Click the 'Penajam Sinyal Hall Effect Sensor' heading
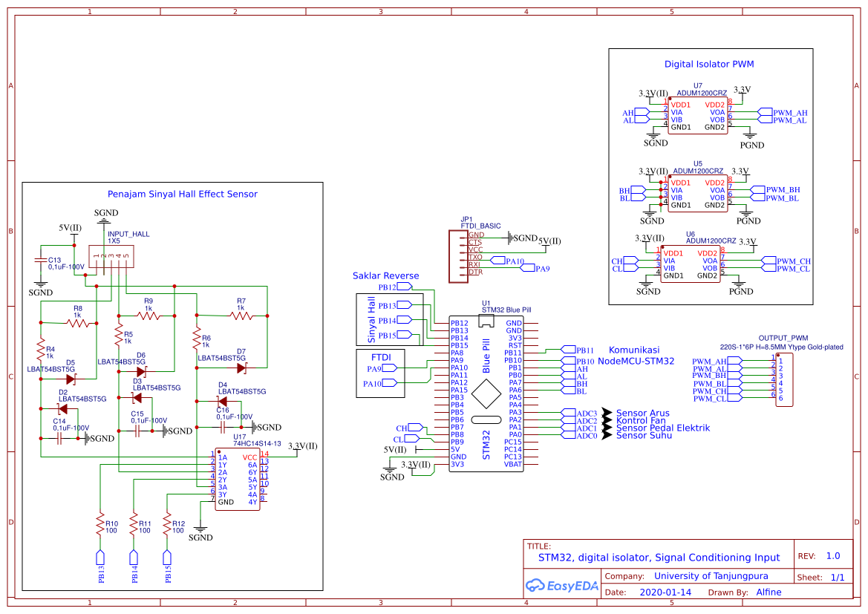This screenshot has width=868, height=614. tap(183, 194)
